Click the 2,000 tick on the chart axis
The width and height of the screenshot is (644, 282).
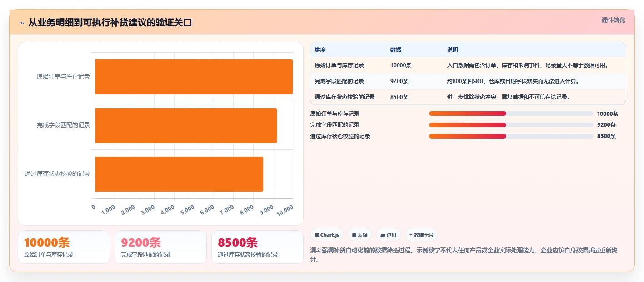[x=128, y=209]
